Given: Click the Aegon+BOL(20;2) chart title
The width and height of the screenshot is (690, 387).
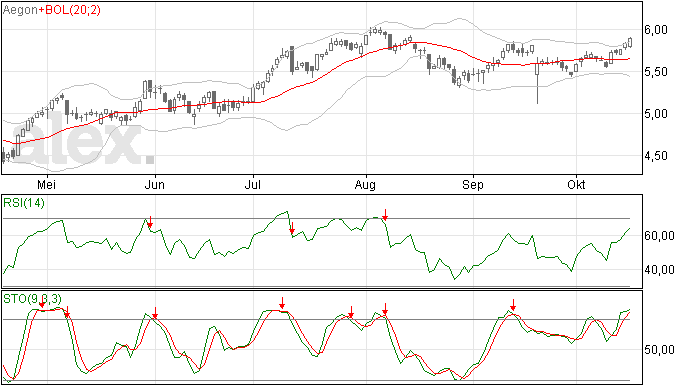Looking at the screenshot, I should 51,10.
